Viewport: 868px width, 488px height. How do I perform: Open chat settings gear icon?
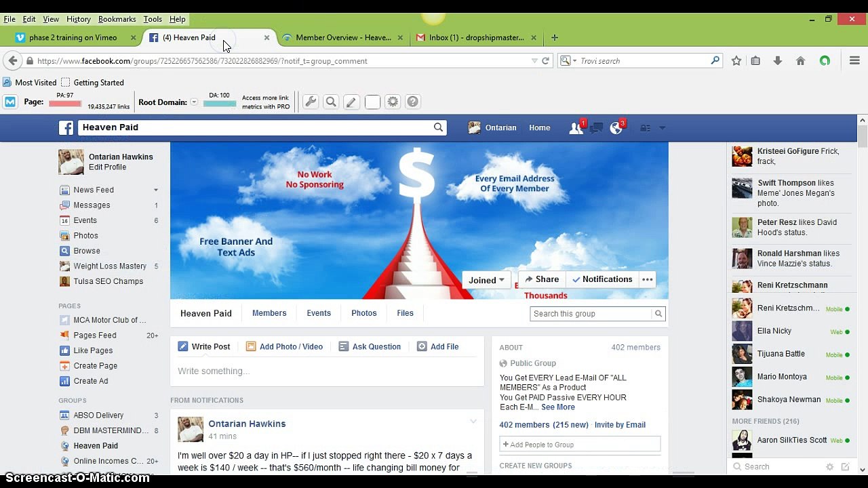pyautogui.click(x=829, y=467)
